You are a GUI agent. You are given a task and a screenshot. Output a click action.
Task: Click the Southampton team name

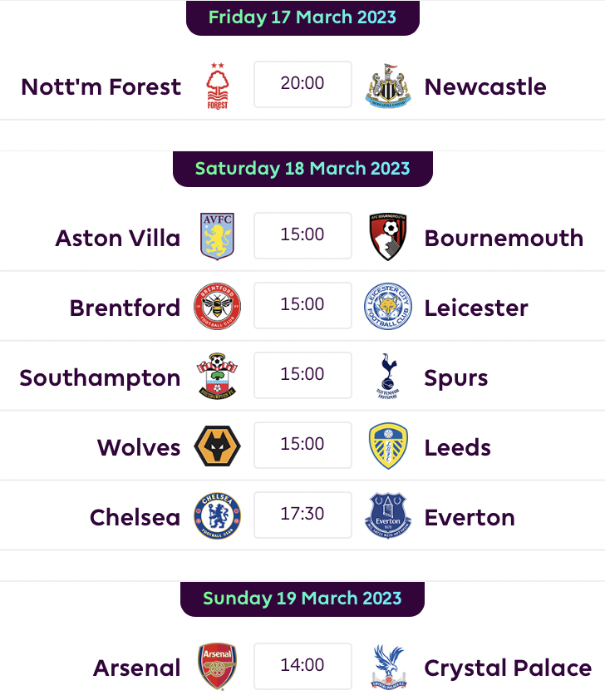click(100, 378)
